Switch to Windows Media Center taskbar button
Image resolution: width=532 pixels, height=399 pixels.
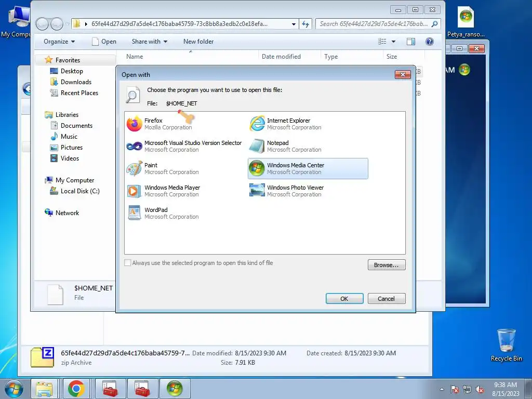[x=175, y=389]
